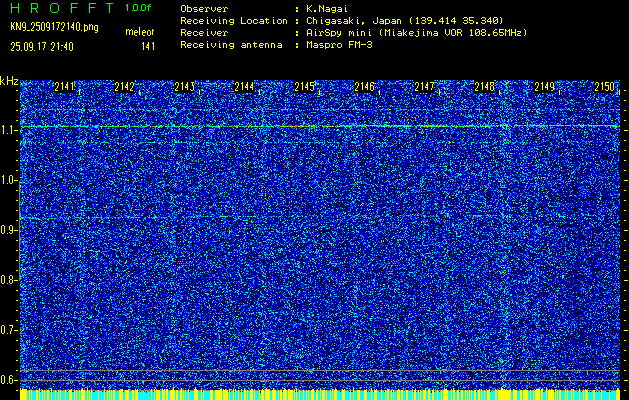The image size is (629, 400).
Task: Click the 0.8 kHz axis label
Action: pyautogui.click(x=8, y=280)
